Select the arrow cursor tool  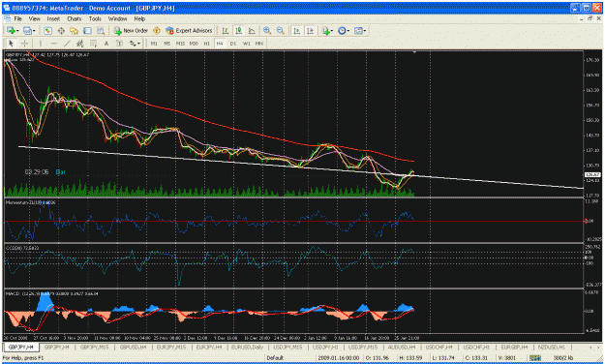11,44
